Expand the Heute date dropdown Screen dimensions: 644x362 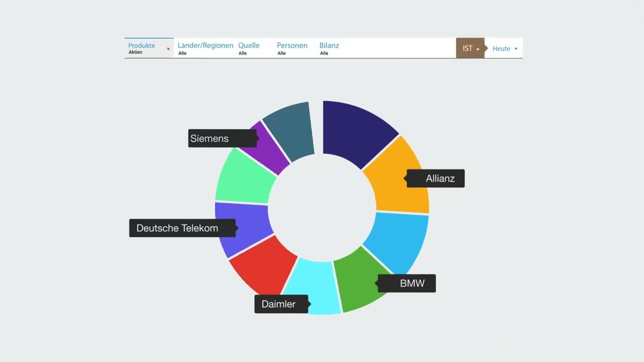[505, 48]
